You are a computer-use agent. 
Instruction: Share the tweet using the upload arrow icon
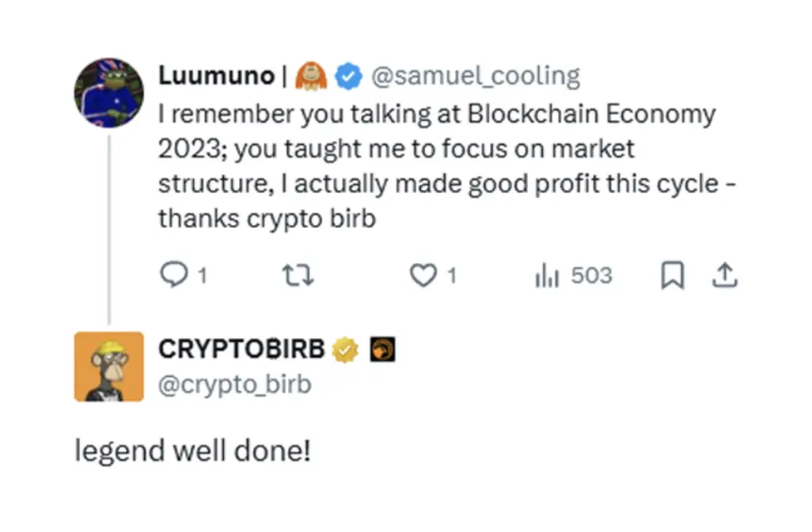coord(726,275)
